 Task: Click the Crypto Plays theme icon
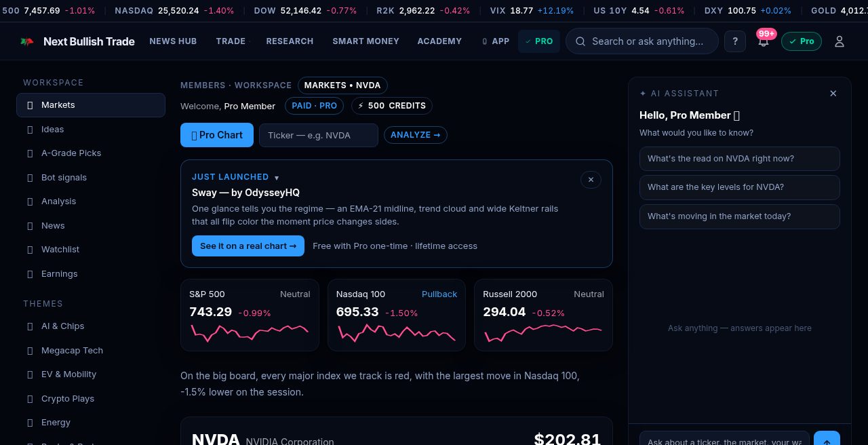30,399
